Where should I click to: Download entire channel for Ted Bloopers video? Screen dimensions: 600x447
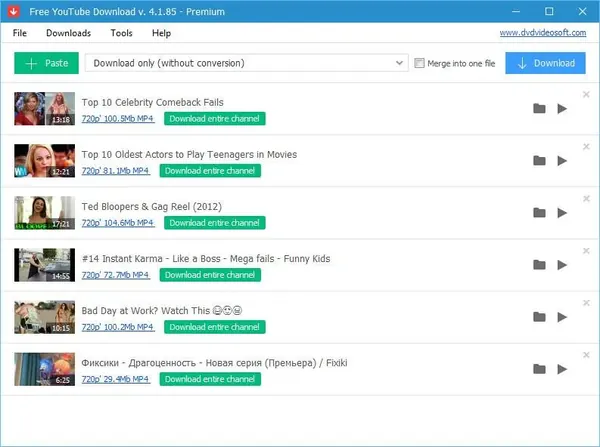point(215,223)
